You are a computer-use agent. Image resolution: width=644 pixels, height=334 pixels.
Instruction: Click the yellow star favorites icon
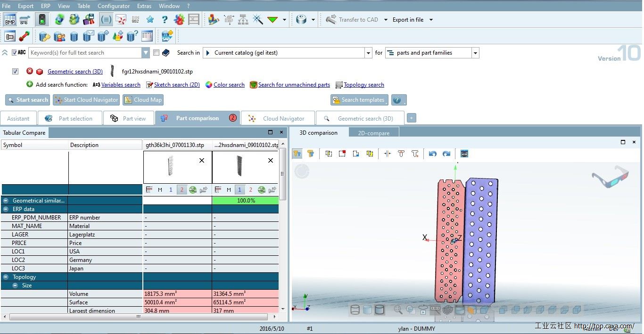[x=150, y=20]
